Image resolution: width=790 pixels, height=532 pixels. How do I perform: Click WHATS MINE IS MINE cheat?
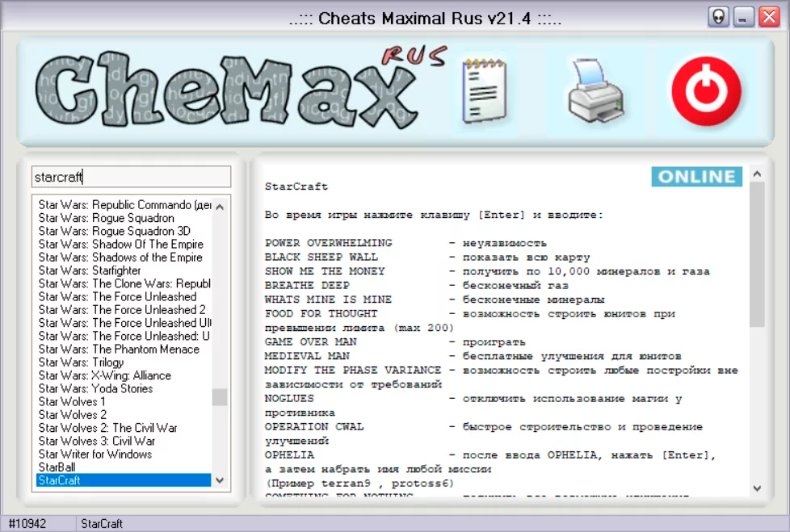pyautogui.click(x=435, y=300)
